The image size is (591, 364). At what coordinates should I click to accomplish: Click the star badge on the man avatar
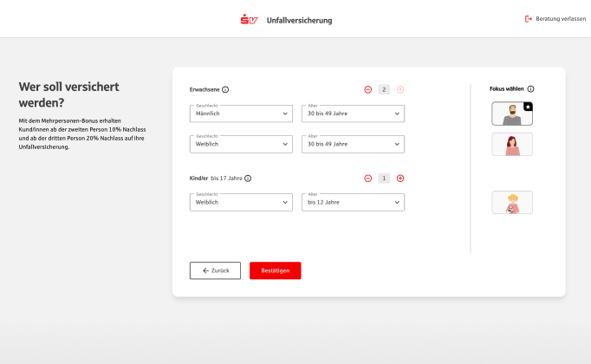pyautogui.click(x=528, y=107)
